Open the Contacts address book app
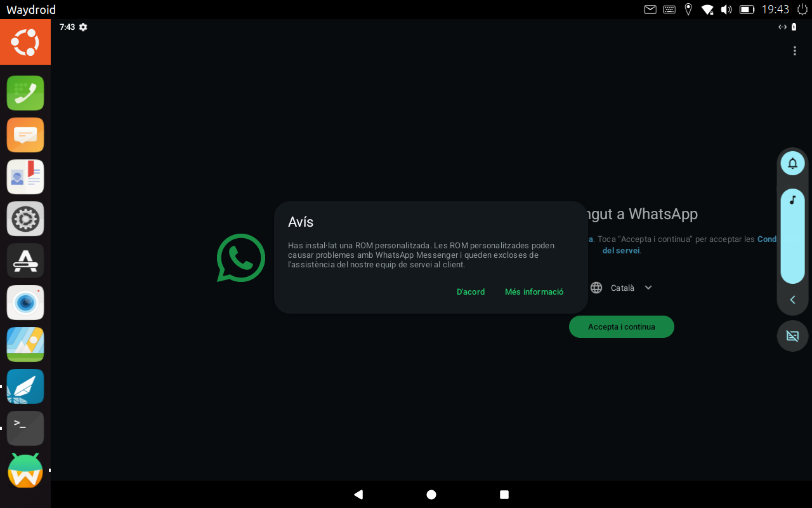 [x=25, y=177]
